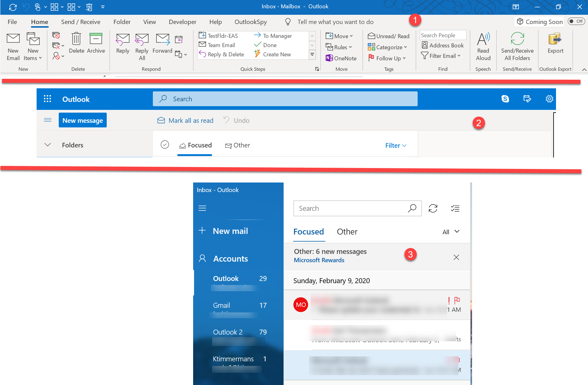Open the Follow Up flag dropdown
This screenshot has height=385, width=588.
[x=387, y=58]
